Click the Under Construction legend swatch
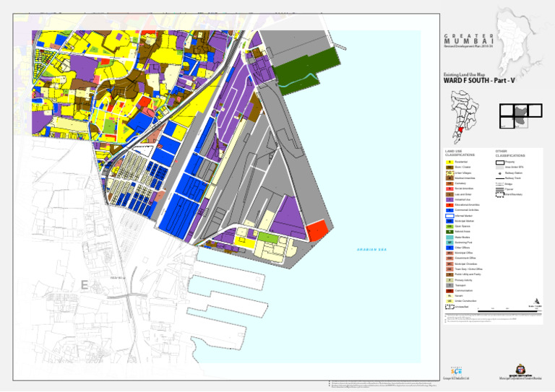This screenshot has height=392, width=555. 449,301
